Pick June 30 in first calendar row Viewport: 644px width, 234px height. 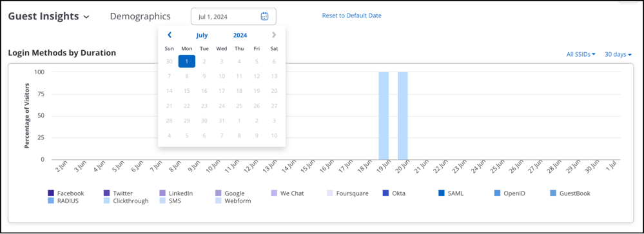(x=169, y=61)
